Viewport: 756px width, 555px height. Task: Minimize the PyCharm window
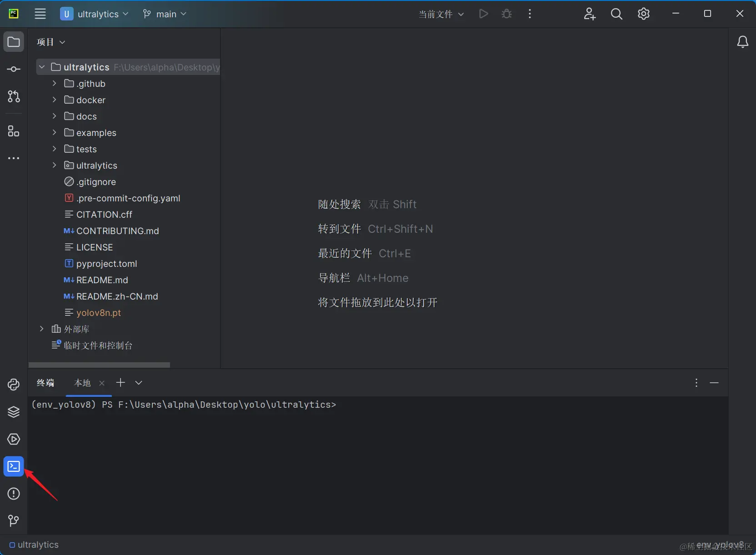pyautogui.click(x=676, y=14)
